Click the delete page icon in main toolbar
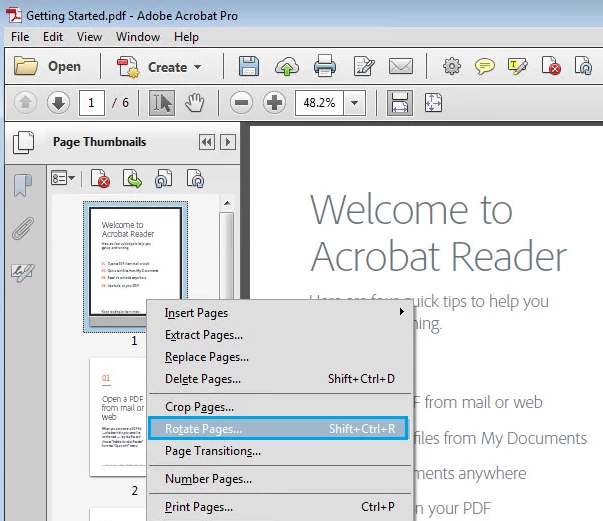The image size is (603, 521). tap(551, 65)
